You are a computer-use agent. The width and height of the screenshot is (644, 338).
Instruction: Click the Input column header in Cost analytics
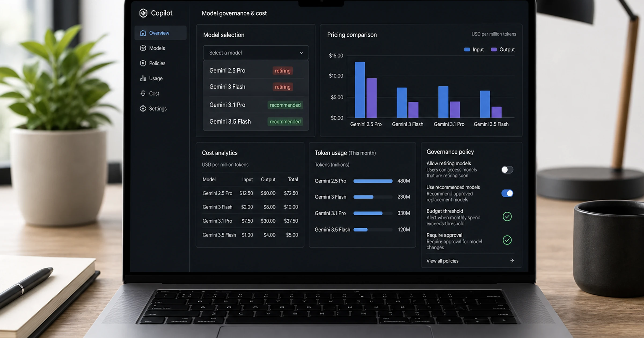click(x=247, y=179)
